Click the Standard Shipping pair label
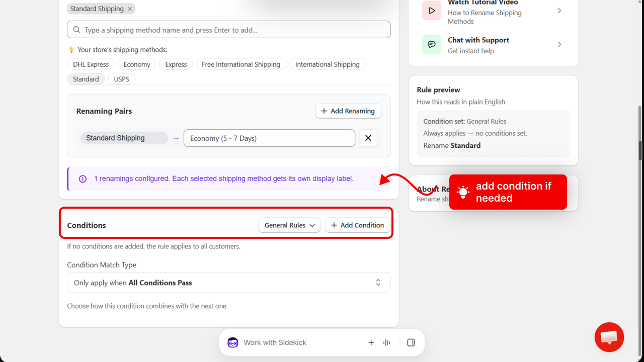Image resolution: width=644 pixels, height=362 pixels. (x=124, y=138)
